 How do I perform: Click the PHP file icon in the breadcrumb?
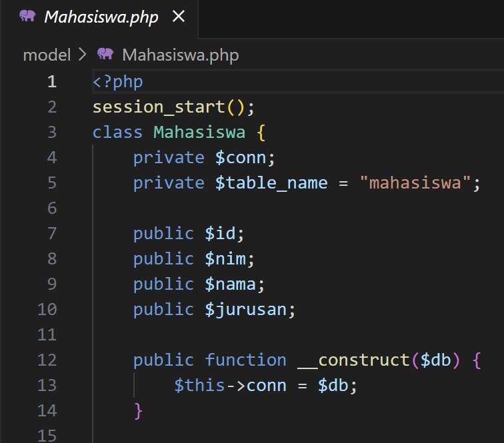coord(105,54)
